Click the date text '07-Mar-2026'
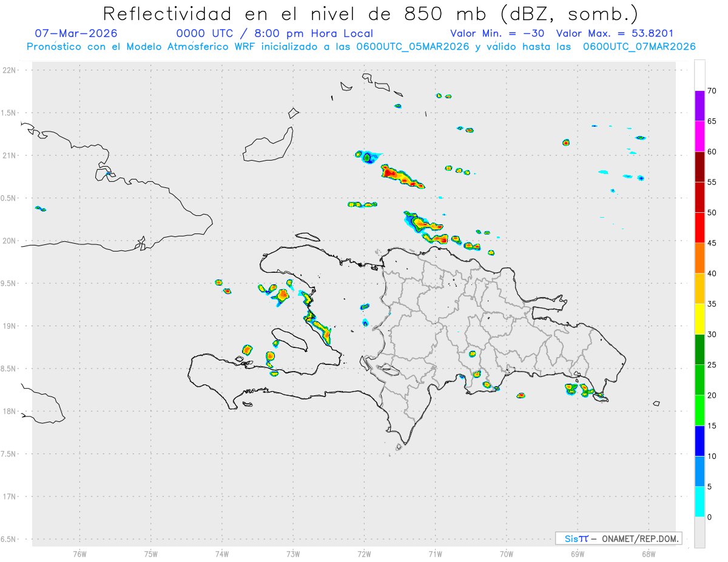Viewport: 728px width, 562px height. [76, 33]
